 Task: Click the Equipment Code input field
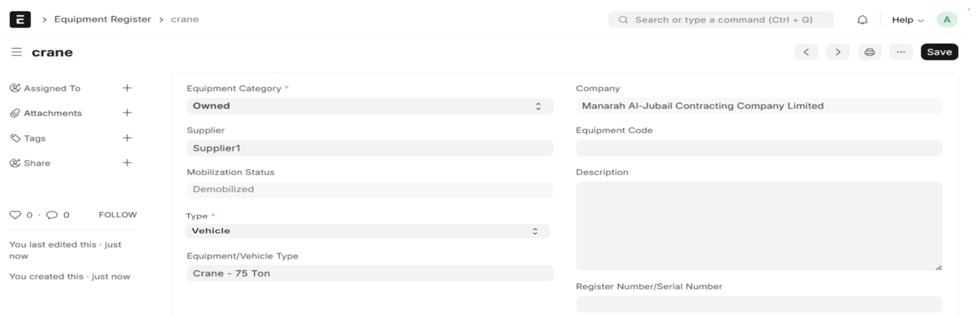click(x=758, y=148)
